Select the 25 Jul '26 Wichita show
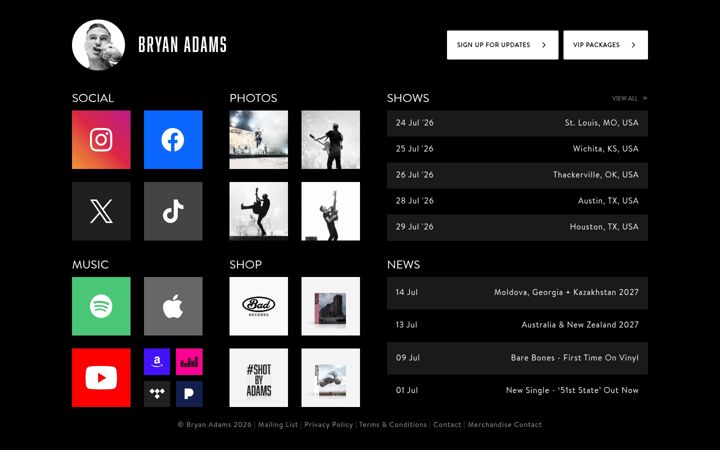The width and height of the screenshot is (720, 450). [x=518, y=149]
